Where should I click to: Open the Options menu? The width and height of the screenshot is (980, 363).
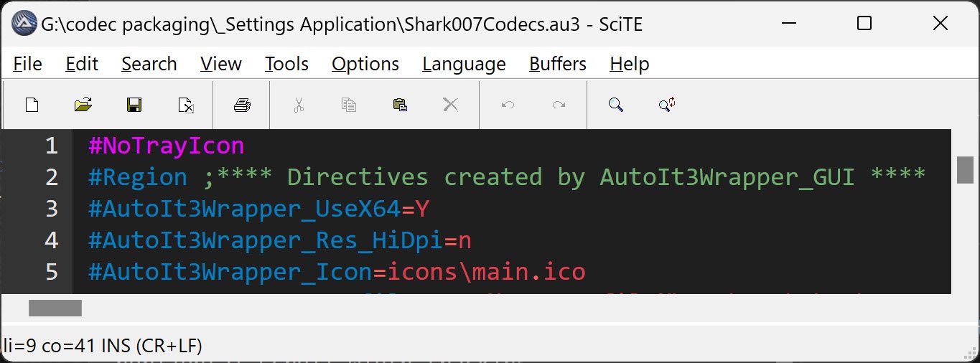(365, 64)
